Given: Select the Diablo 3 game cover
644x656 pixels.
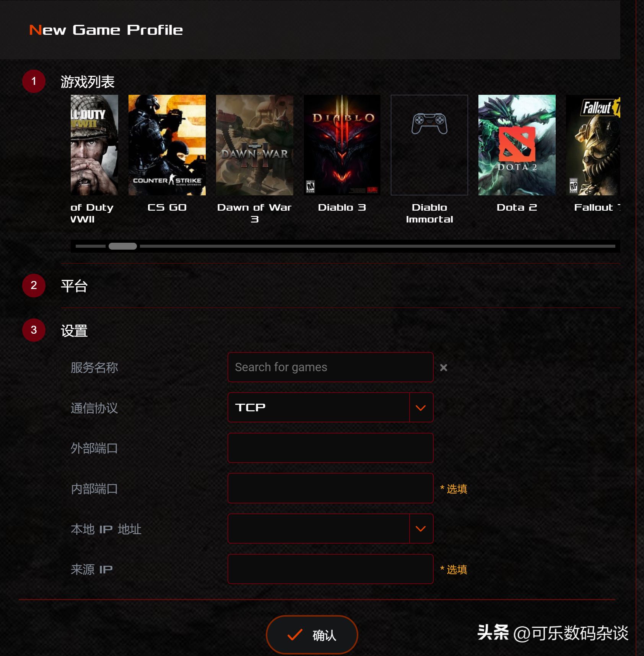Looking at the screenshot, I should 342,145.
